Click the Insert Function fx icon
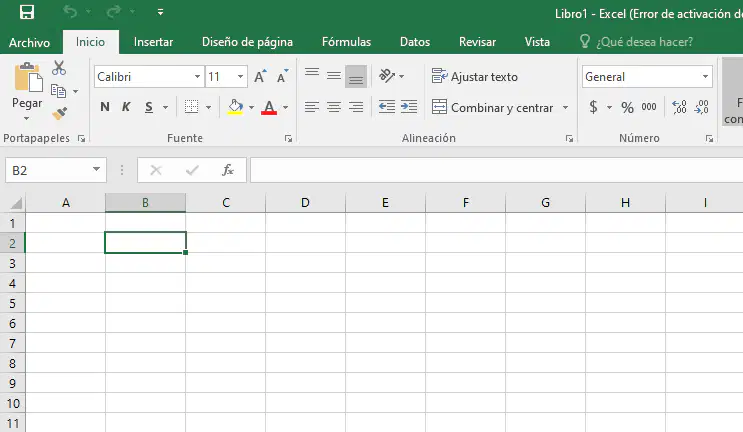Image resolution: width=743 pixels, height=432 pixels. [x=228, y=170]
